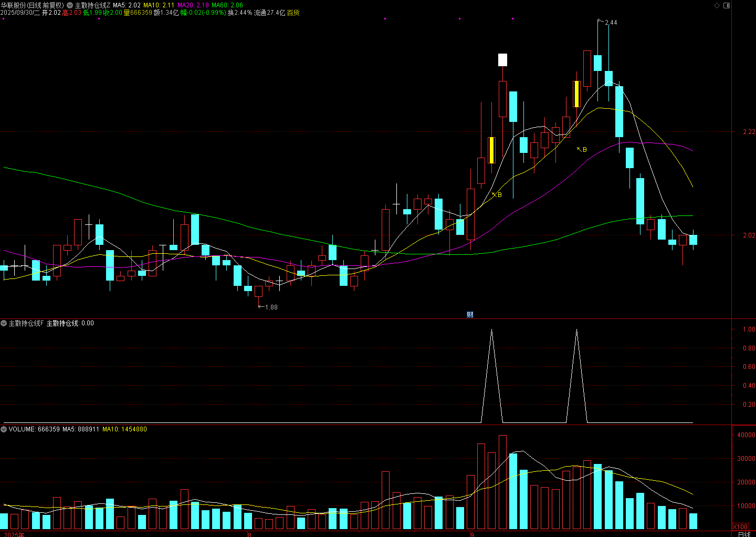Viewport: 756px width, 537px height.
Task: Click the X100 volume scale box
Action: 740,526
